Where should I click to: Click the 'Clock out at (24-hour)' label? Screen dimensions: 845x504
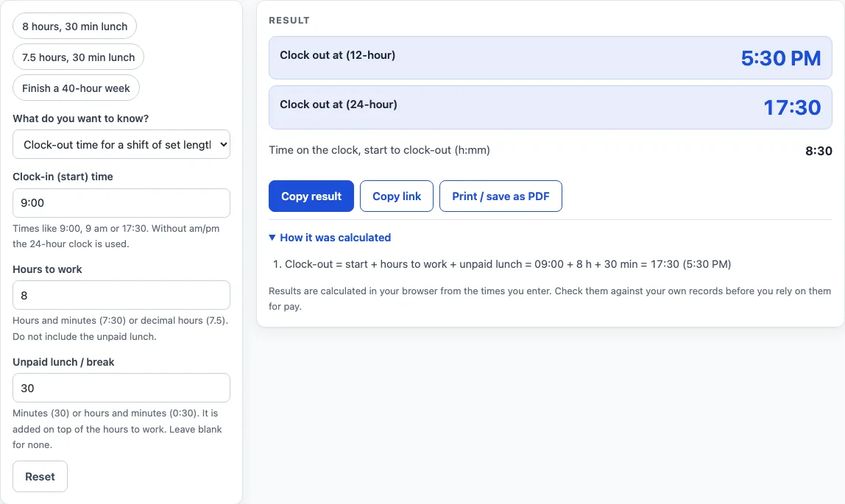[x=339, y=104]
